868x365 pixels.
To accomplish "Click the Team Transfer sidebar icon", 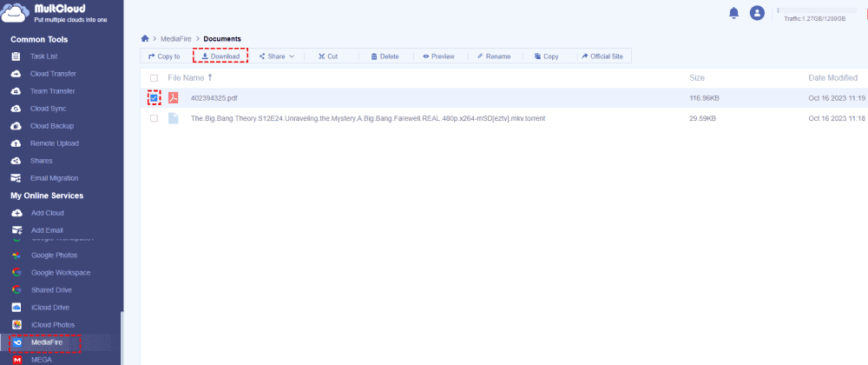I will pos(16,91).
